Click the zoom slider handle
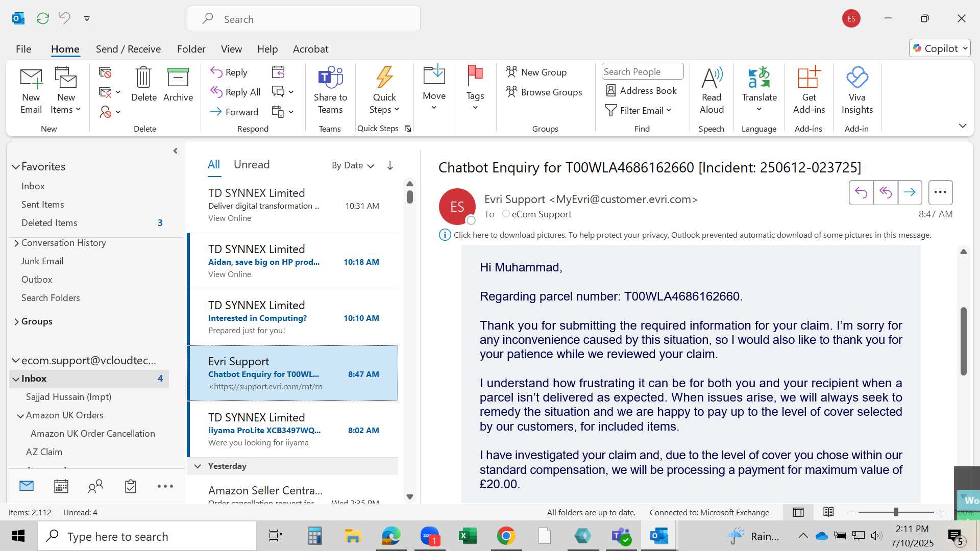Viewport: 980px width, 551px height. coord(896,512)
